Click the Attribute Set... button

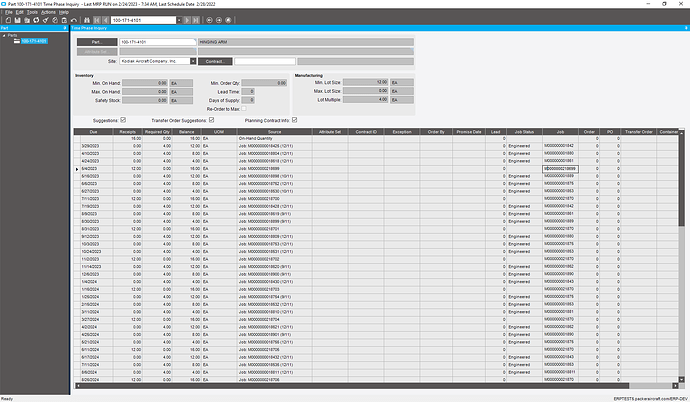(x=97, y=51)
